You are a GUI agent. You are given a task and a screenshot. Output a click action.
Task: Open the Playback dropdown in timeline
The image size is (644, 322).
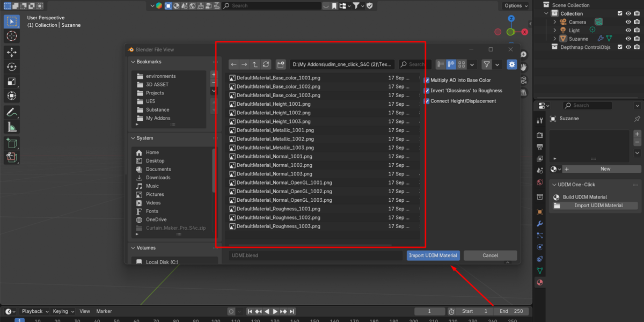pos(35,311)
